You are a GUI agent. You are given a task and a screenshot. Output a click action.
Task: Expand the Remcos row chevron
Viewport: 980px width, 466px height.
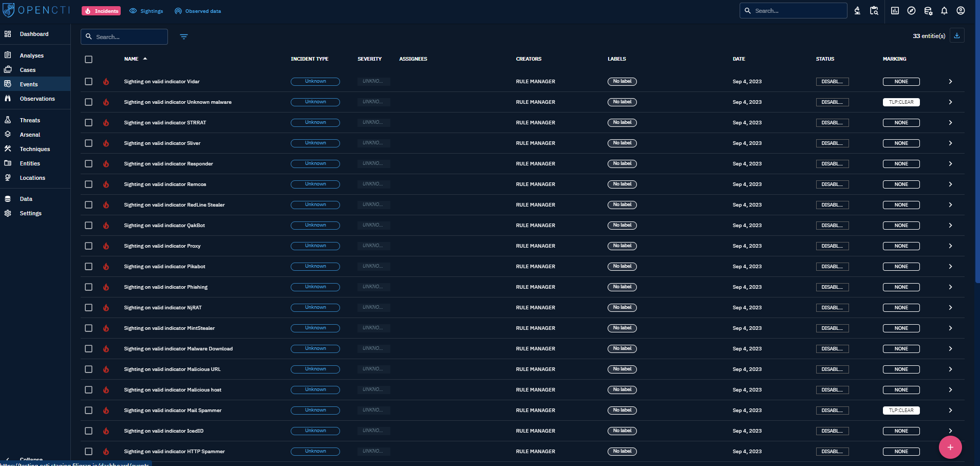(x=950, y=184)
